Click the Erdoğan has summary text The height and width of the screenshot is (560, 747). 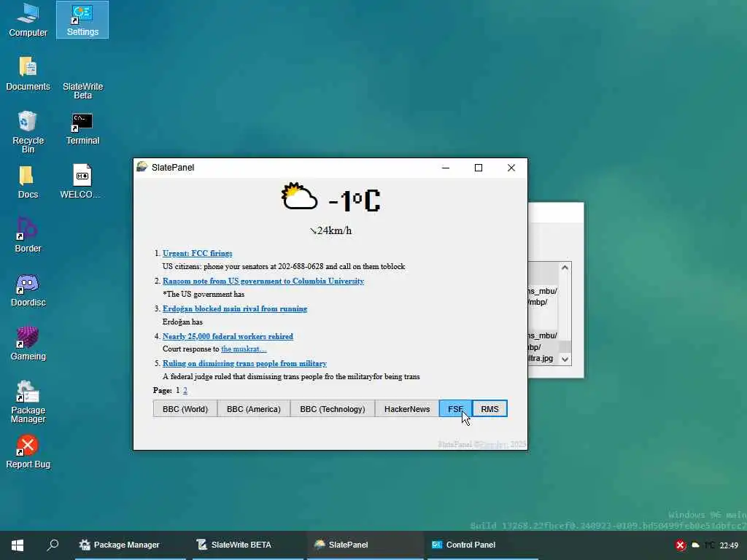pyautogui.click(x=182, y=322)
